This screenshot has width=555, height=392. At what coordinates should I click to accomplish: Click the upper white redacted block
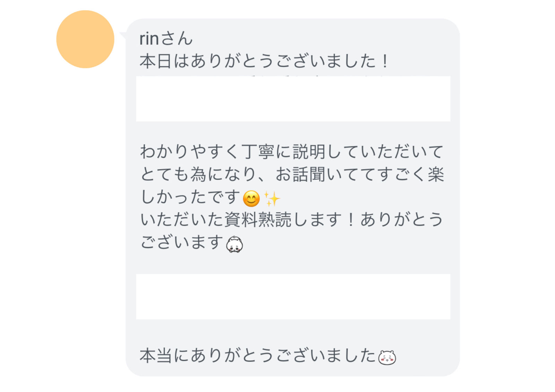[293, 99]
